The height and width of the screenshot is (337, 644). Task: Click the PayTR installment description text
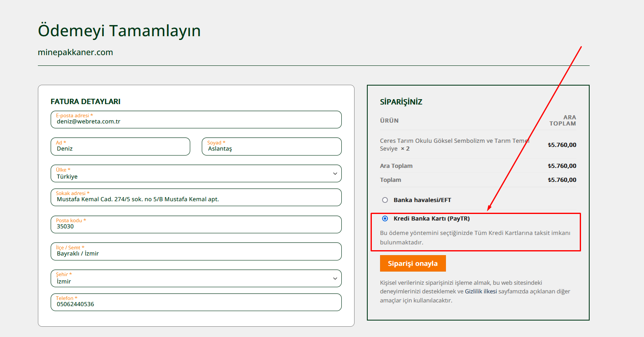[475, 237]
